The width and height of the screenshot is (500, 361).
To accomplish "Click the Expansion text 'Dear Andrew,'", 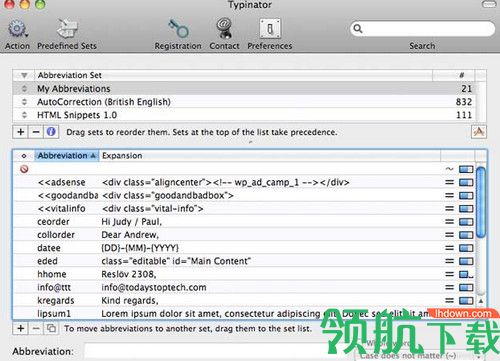I will (130, 235).
